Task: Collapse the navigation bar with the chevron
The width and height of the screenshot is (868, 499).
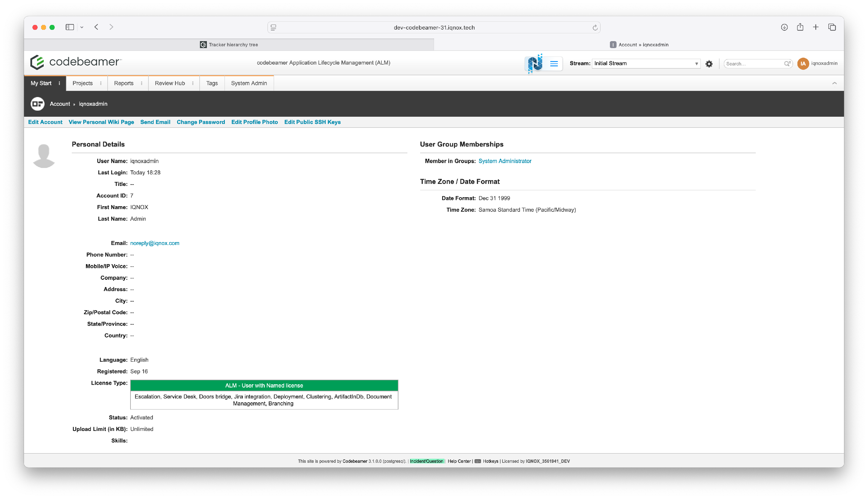Action: tap(834, 83)
